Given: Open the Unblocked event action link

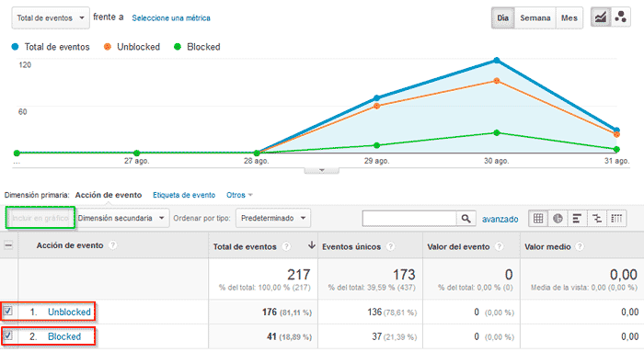Looking at the screenshot, I should tap(69, 312).
